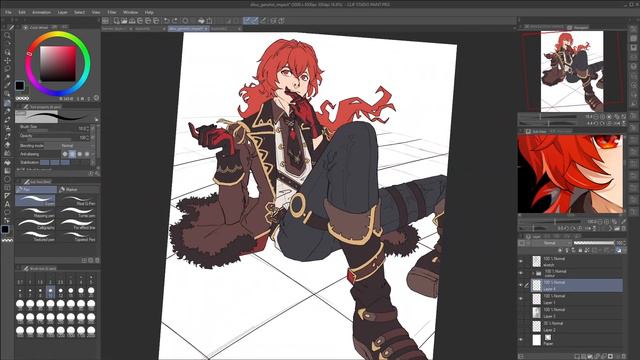Select the last anti-aliasing option
Image resolution: width=640 pixels, height=360 pixels.
tap(87, 154)
